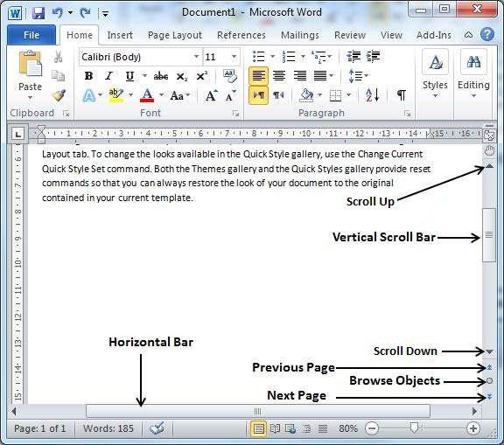This screenshot has height=445, width=504.
Task: Click the Decrease Indent icon
Action: click(353, 57)
